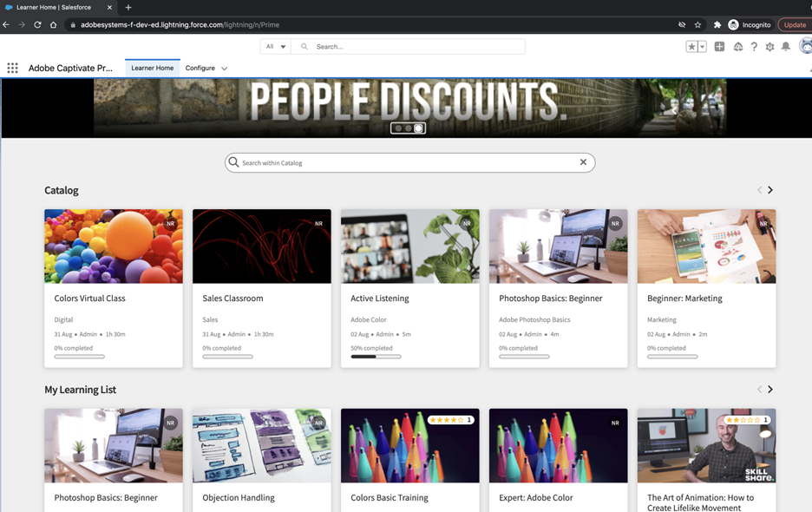Open the global actions plus icon
The width and height of the screenshot is (812, 512).
719,47
